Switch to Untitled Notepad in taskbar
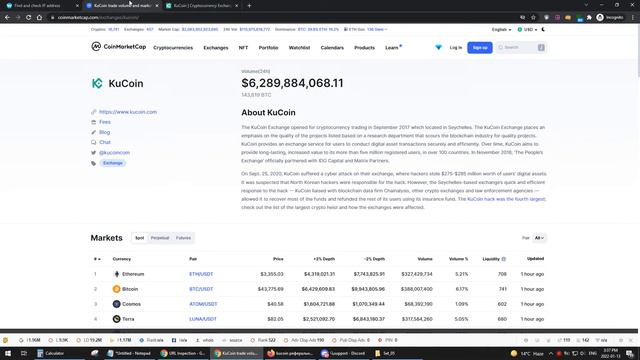 click(x=129, y=353)
